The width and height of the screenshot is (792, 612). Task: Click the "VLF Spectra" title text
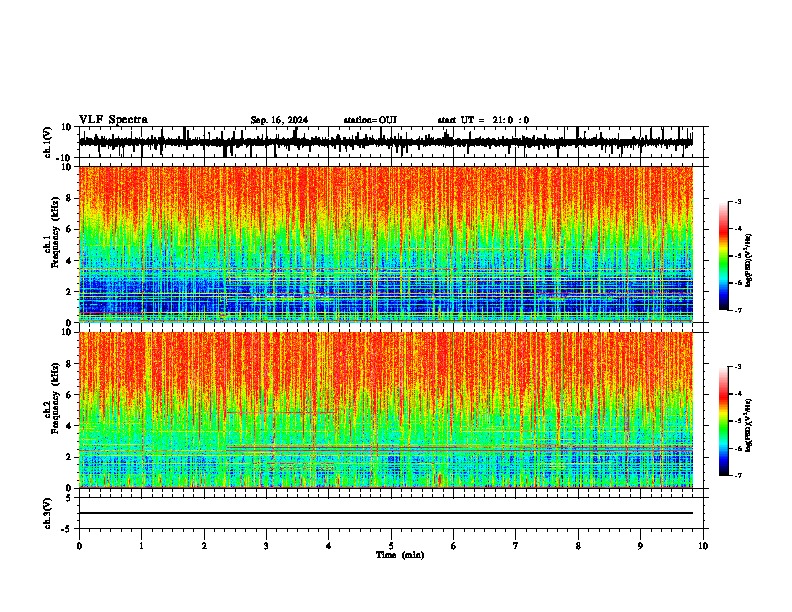tap(113, 120)
